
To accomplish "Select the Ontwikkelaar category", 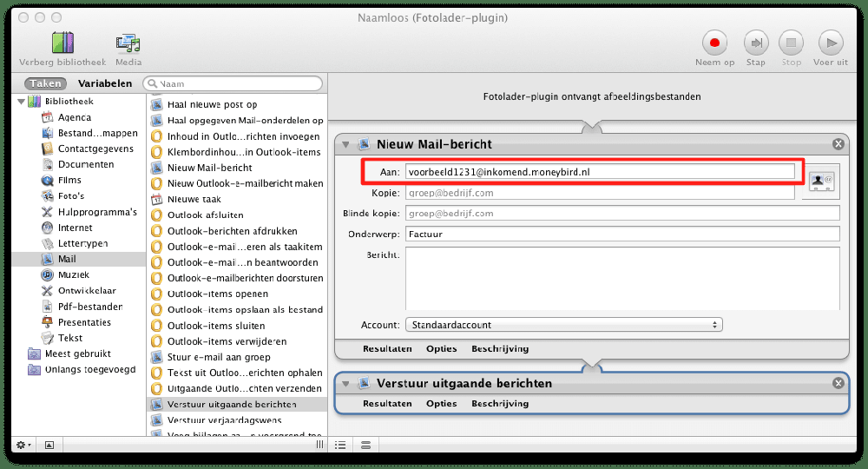I will [79, 291].
